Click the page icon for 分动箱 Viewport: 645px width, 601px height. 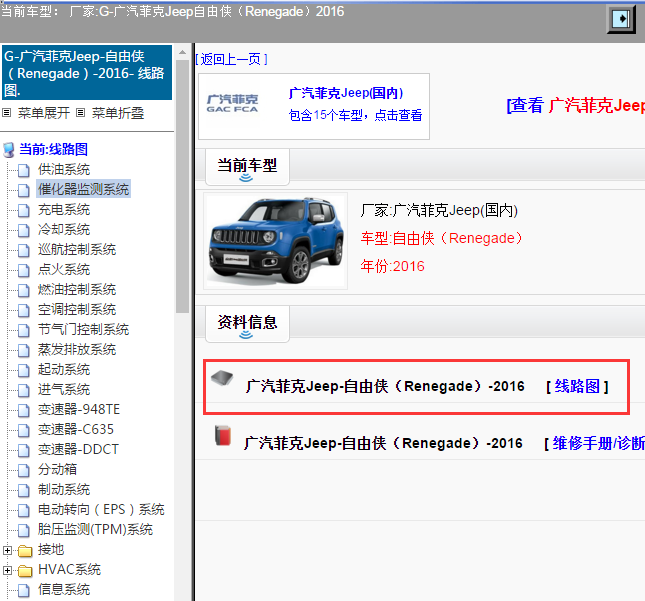pos(24,470)
